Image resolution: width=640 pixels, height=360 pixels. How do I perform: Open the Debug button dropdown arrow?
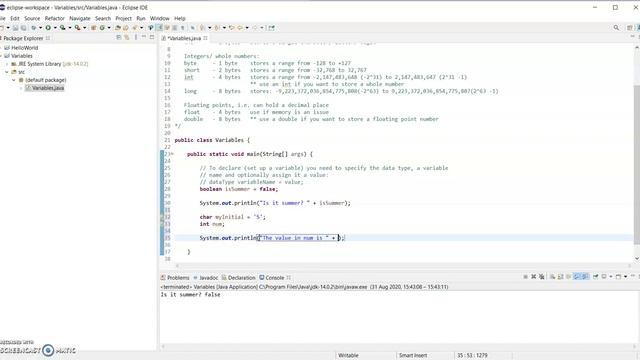point(40,28)
